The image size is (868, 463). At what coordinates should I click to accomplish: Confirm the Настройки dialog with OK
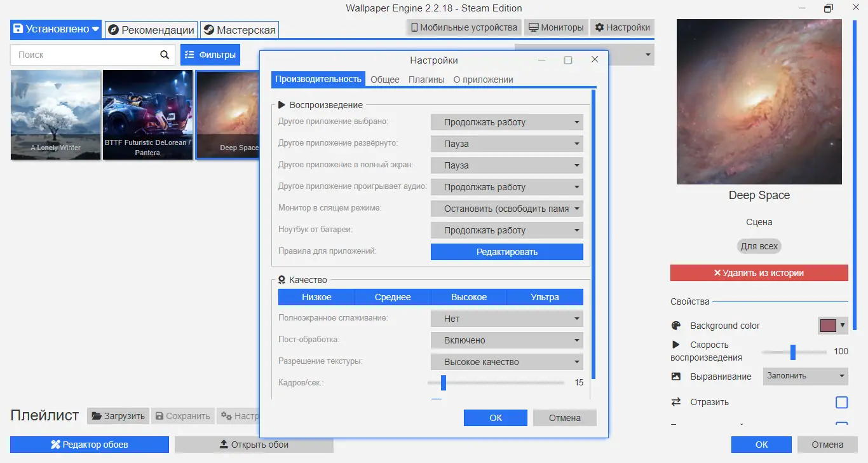pos(496,418)
